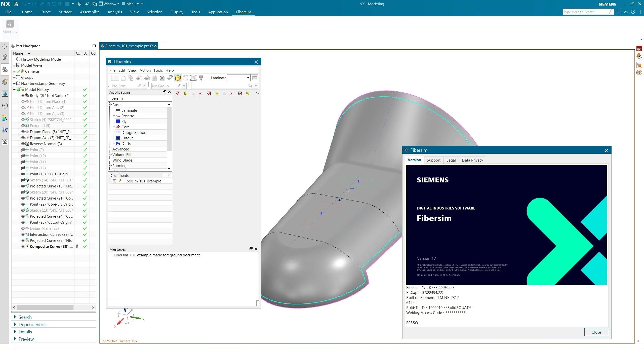Select the wireframe cube display icon

185,78
